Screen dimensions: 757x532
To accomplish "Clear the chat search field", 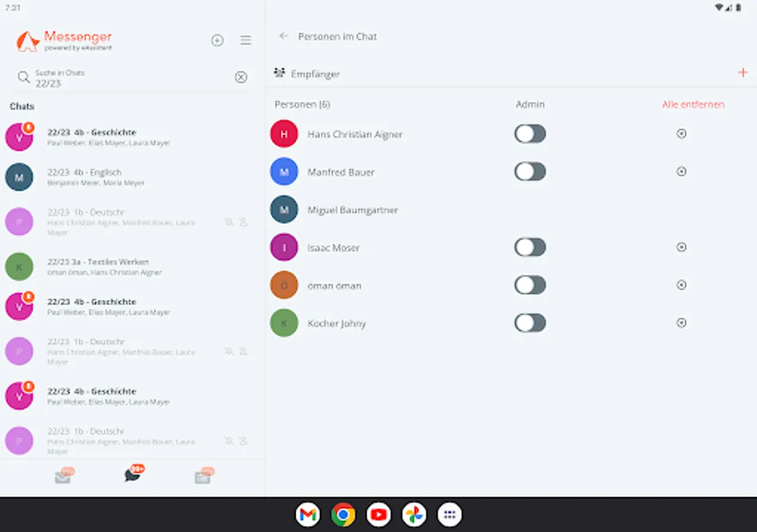I will point(241,77).
